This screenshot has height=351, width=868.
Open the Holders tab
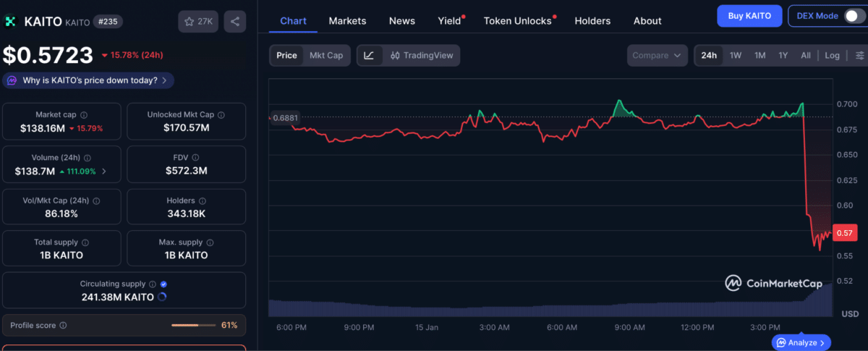click(592, 21)
